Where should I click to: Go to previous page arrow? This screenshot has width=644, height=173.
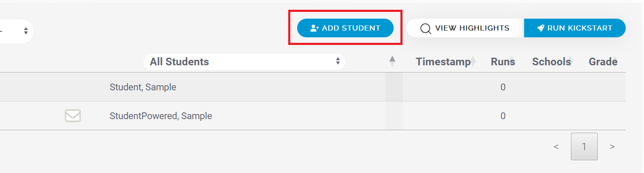click(x=556, y=147)
